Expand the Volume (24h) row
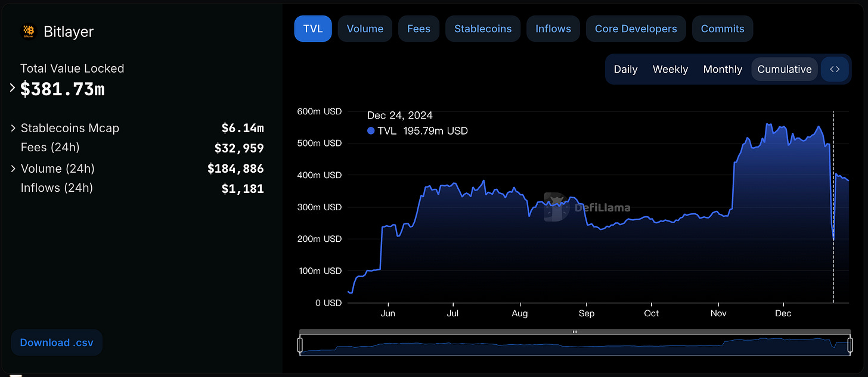The image size is (868, 377). (13, 169)
